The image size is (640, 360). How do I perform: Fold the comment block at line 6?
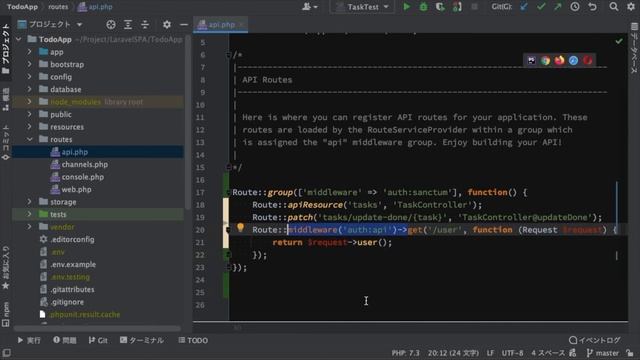229,55
